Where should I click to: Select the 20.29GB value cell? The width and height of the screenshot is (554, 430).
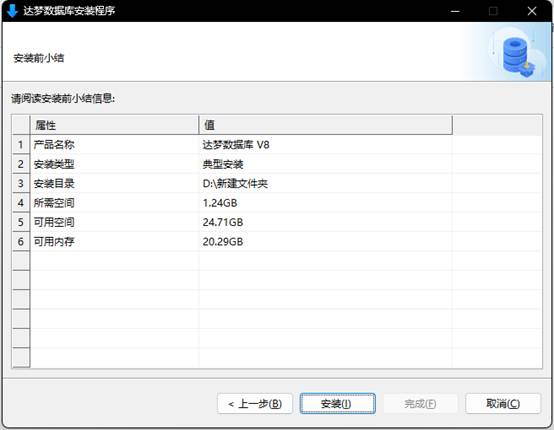pyautogui.click(x=325, y=242)
